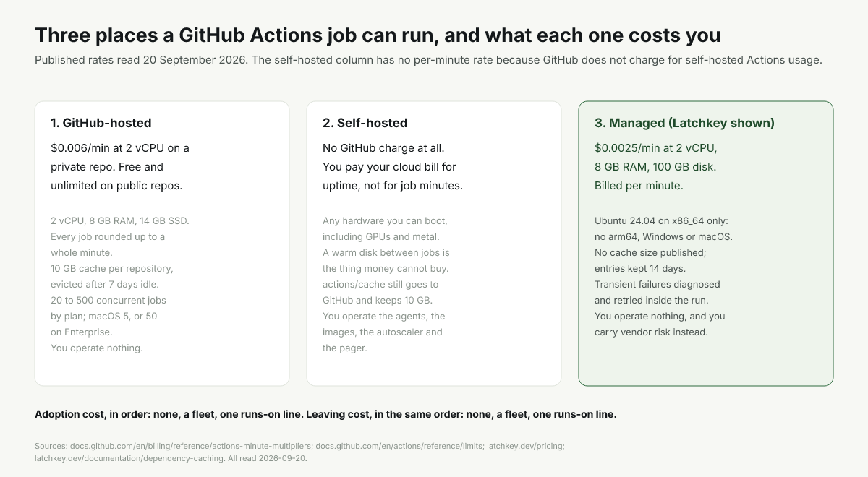Click 'A warm disk between jobs is' line
Viewport: 868px width, 477px height.
386,252
